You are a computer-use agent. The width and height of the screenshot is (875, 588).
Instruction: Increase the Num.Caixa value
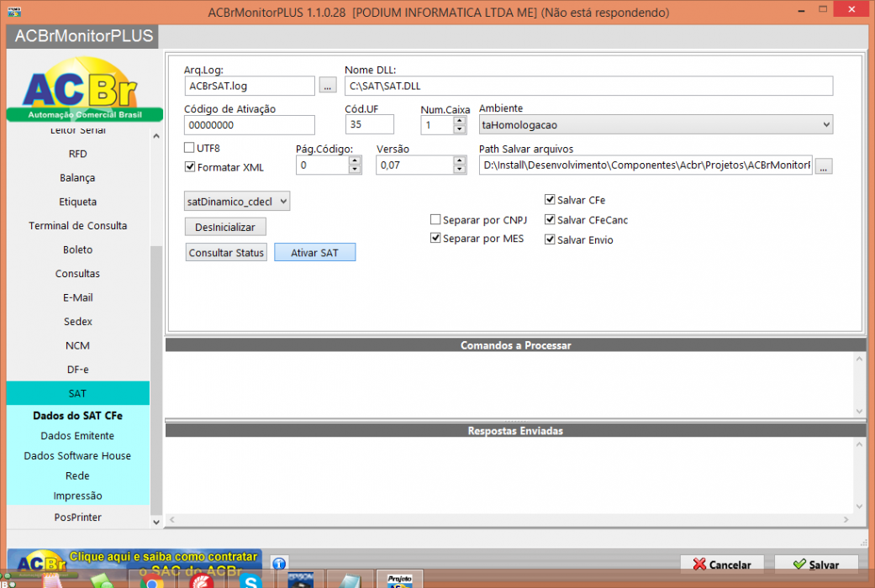[459, 120]
